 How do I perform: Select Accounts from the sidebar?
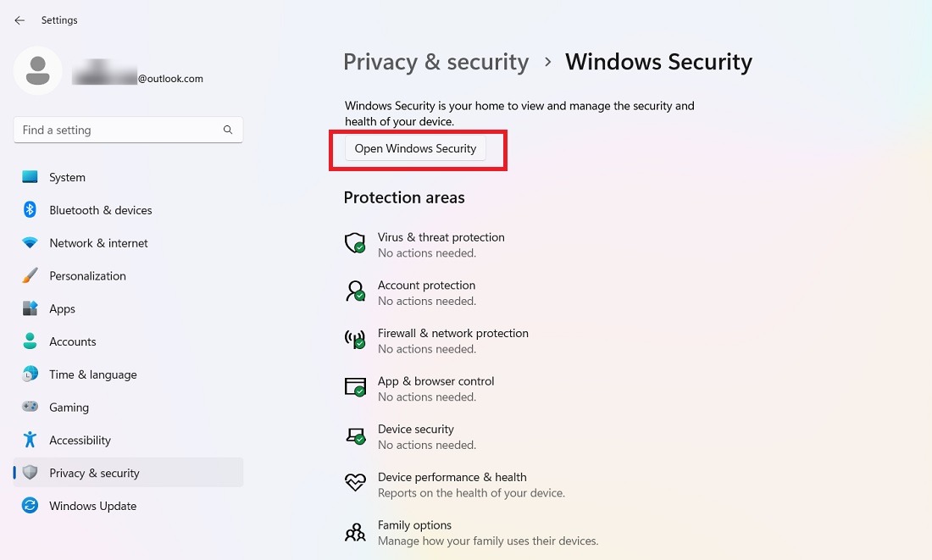coord(28,341)
